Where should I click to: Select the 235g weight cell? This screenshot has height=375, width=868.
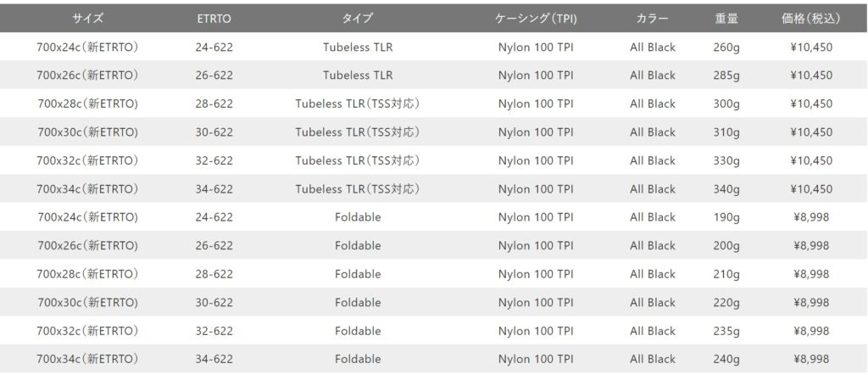726,331
